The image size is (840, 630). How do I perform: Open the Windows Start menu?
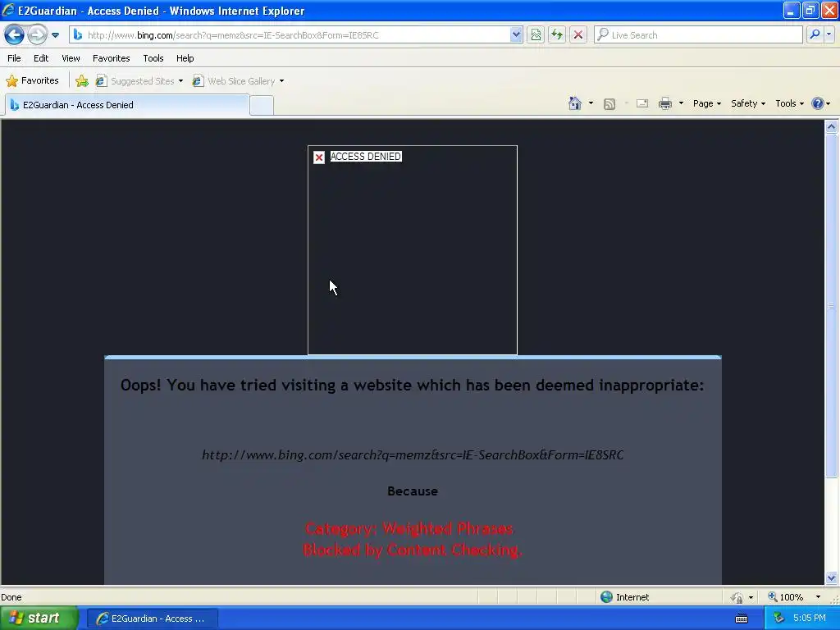pyautogui.click(x=39, y=619)
